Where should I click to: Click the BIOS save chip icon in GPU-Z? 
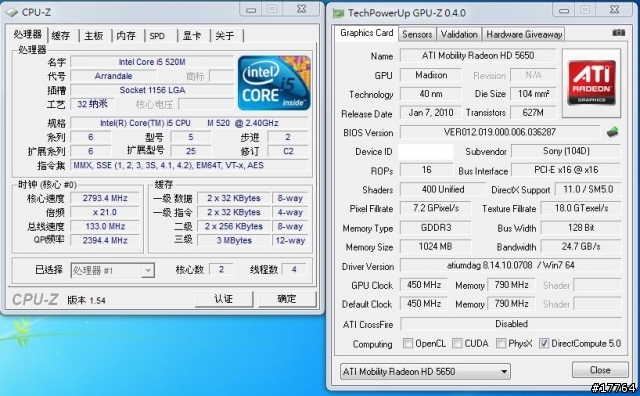click(x=612, y=132)
